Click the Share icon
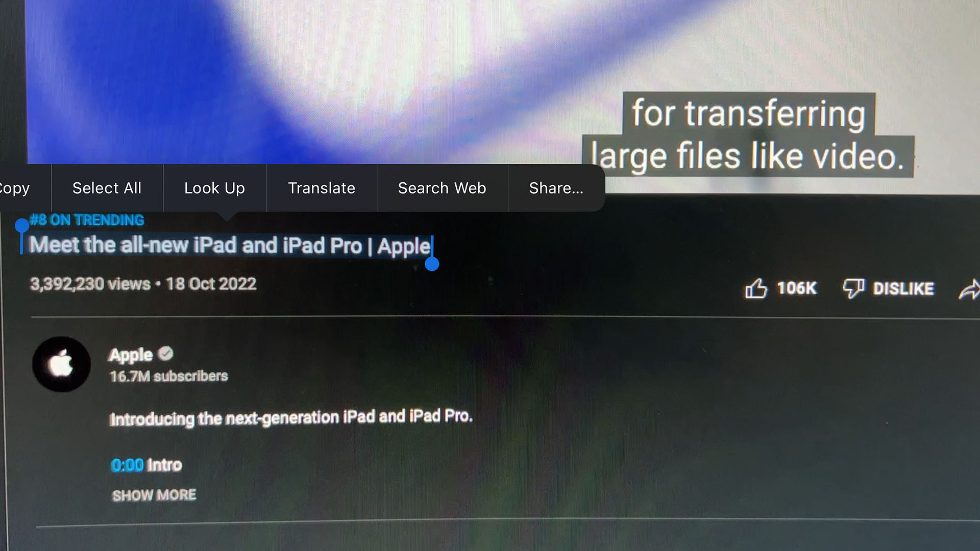The image size is (980, 551). 970,288
